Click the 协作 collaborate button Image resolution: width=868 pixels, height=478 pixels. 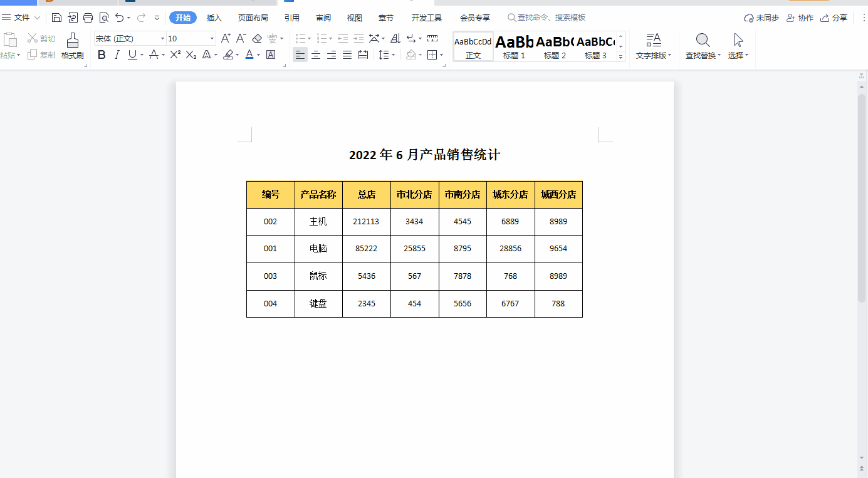click(800, 18)
